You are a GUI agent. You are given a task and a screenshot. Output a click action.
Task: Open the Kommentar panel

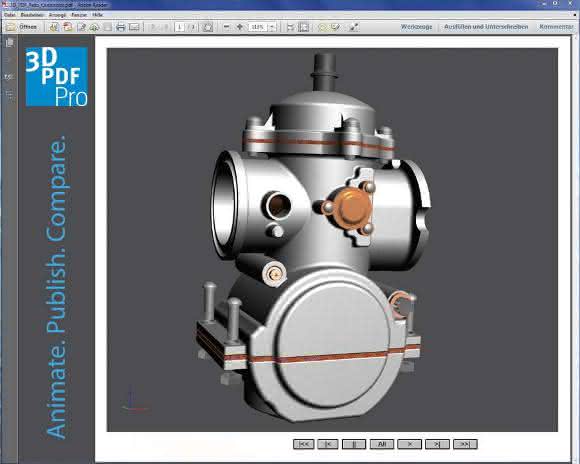(x=556, y=27)
